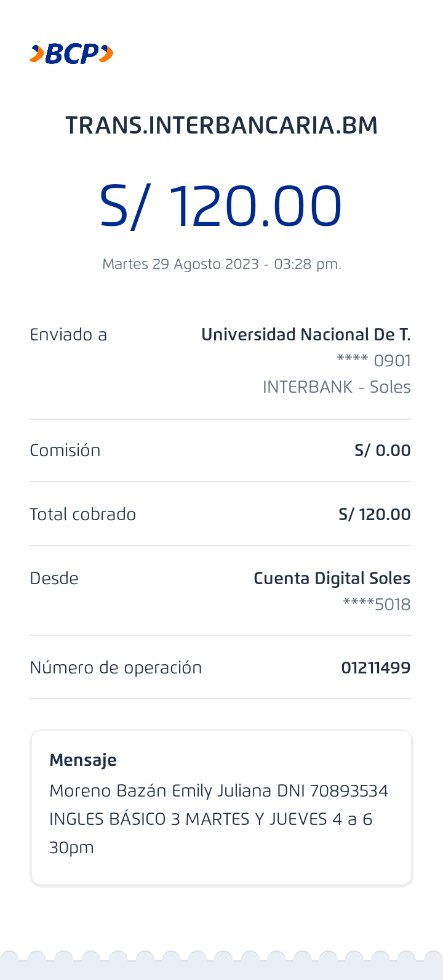Click the message text with DNI 70893534

[218, 791]
